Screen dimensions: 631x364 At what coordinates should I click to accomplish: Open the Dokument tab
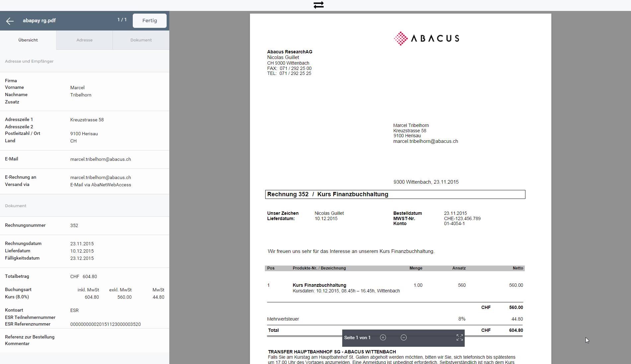coord(141,40)
